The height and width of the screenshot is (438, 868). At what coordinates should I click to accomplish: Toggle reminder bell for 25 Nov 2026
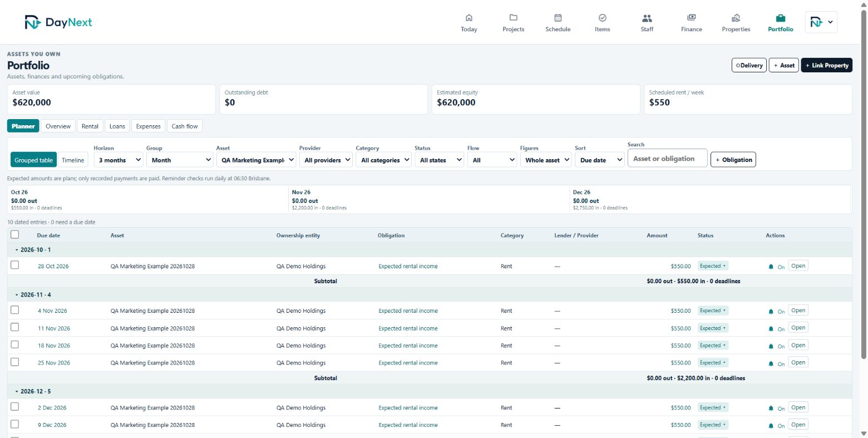[x=771, y=363]
